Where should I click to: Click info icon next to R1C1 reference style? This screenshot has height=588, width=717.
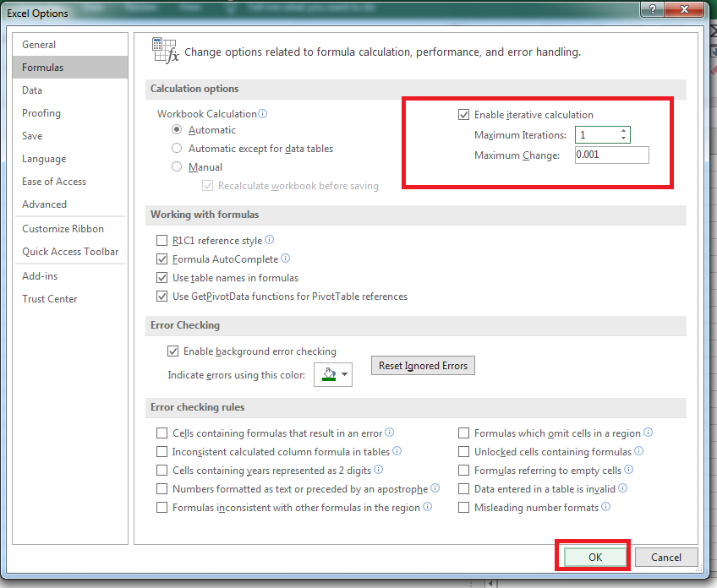coord(270,240)
